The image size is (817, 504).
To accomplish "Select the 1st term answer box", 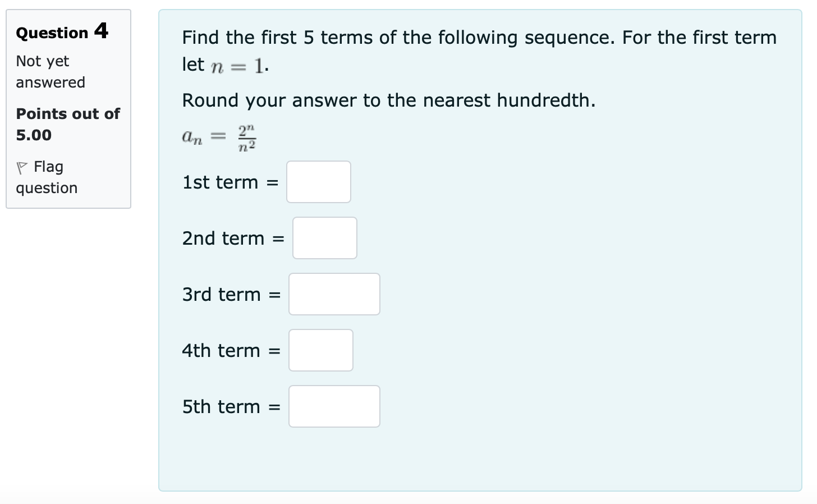I will click(318, 182).
